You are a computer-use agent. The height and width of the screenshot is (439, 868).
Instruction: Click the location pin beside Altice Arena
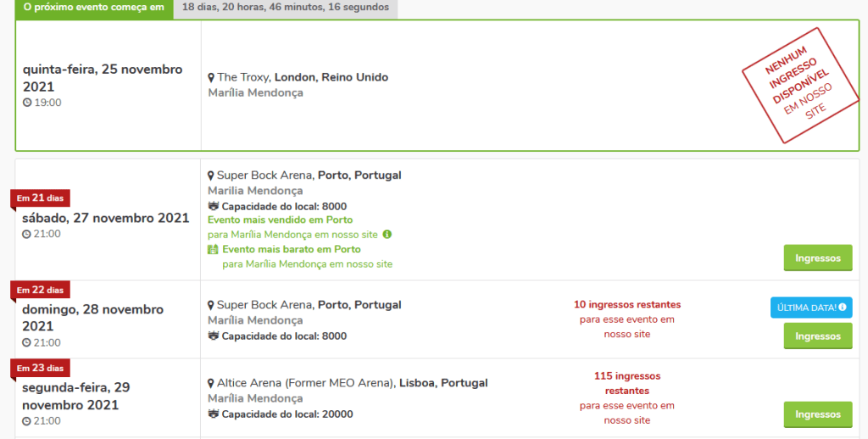(211, 383)
